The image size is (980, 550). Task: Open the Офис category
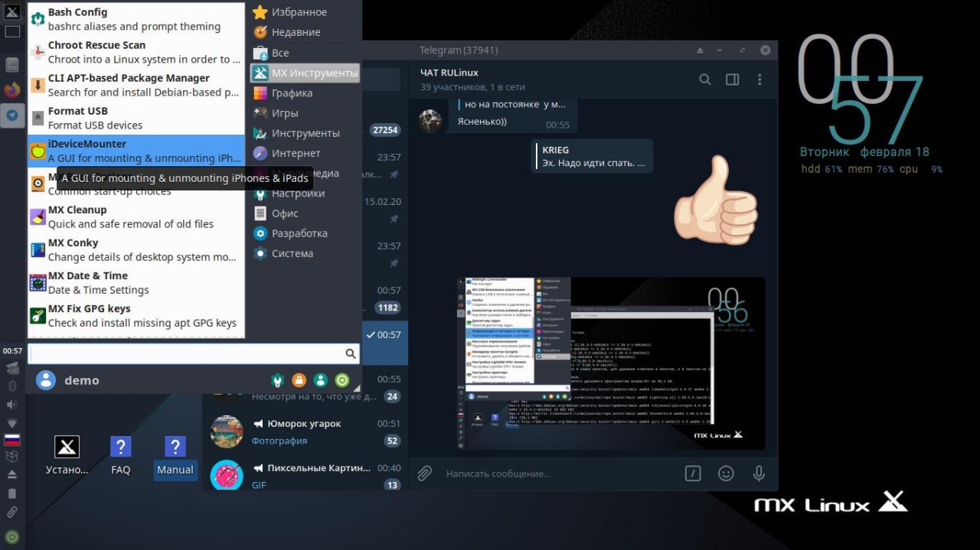pyautogui.click(x=305, y=213)
